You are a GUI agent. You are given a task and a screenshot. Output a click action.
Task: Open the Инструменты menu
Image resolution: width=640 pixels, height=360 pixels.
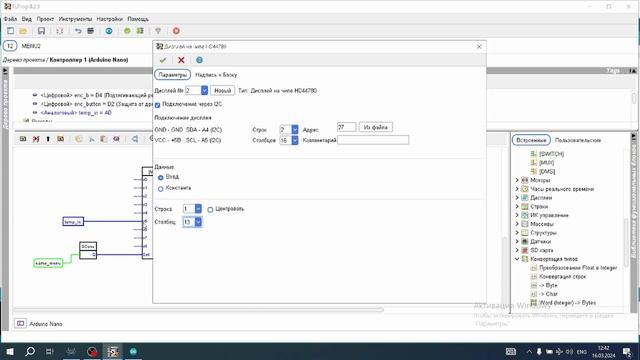coord(75,19)
